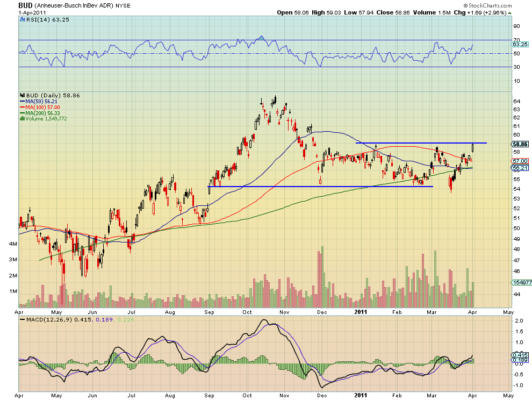Click the Anheuser-Busch InBev ADR company name
The height and width of the screenshot is (400, 532).
(x=74, y=6)
